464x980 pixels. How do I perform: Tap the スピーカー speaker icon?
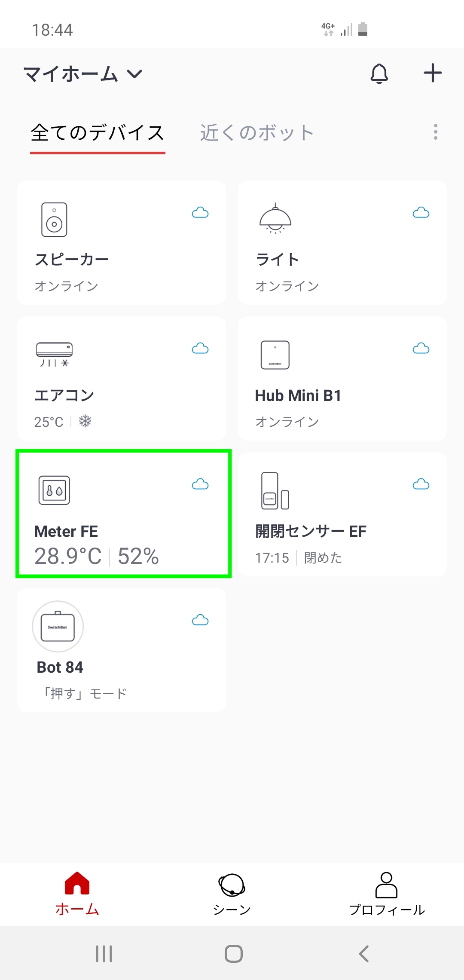point(54,220)
